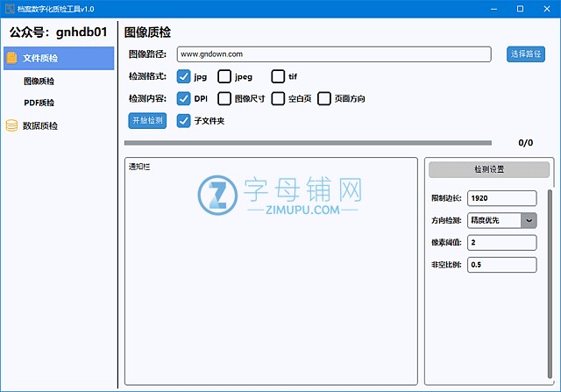Enable 页面方向 detection checkbox
The height and width of the screenshot is (392, 561).
(324, 98)
